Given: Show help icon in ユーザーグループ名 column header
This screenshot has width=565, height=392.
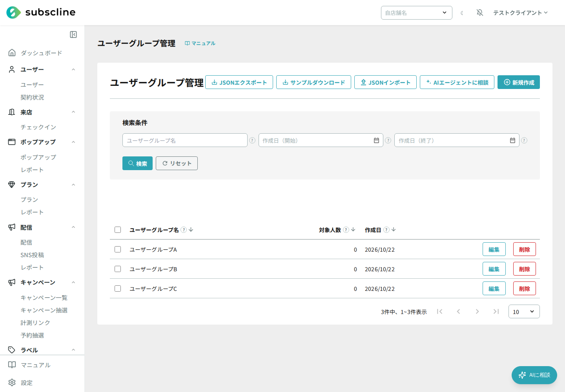Looking at the screenshot, I should click(x=184, y=230).
